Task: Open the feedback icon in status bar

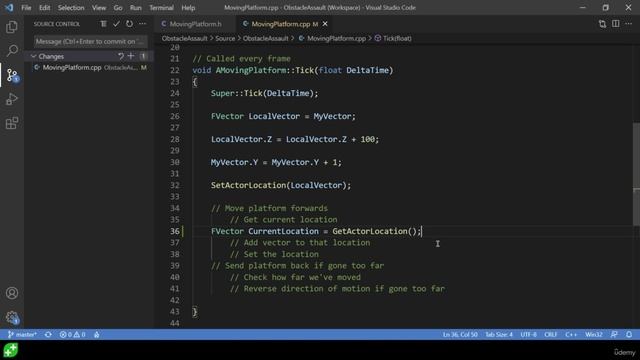Action: (614, 334)
